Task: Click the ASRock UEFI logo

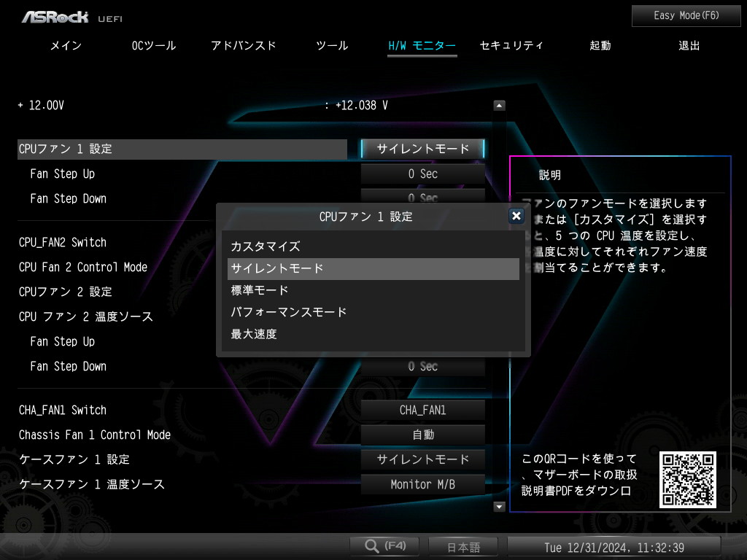Action: click(x=72, y=17)
